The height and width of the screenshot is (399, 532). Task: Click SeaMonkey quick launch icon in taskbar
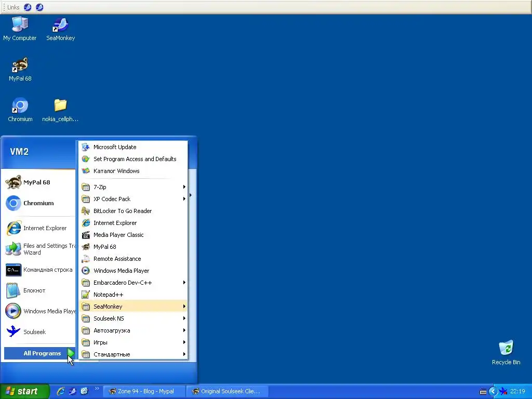coord(73,391)
